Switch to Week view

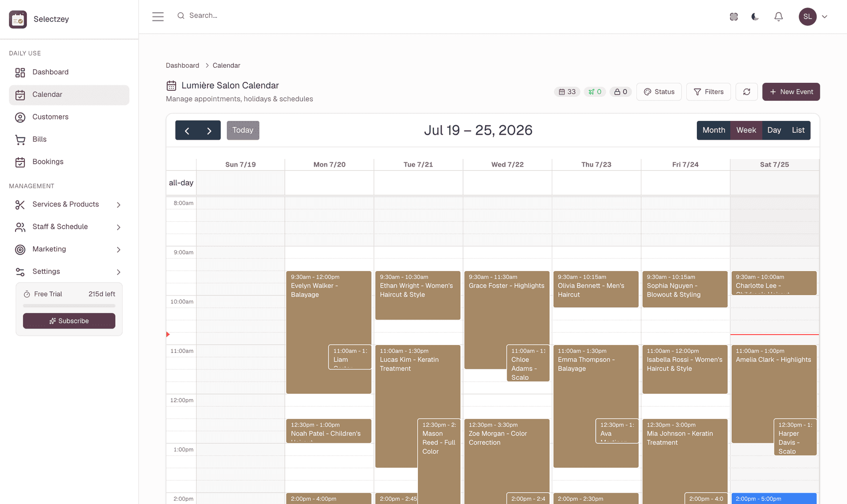[746, 130]
